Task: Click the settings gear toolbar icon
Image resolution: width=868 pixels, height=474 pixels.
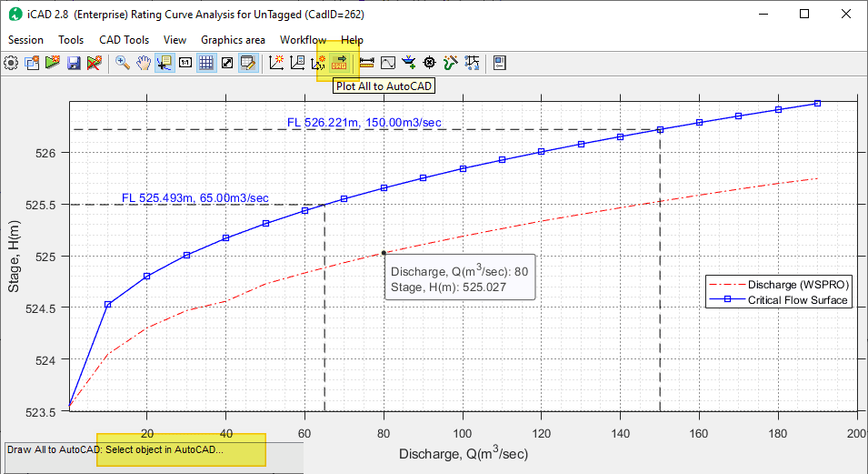Action: click(11, 63)
